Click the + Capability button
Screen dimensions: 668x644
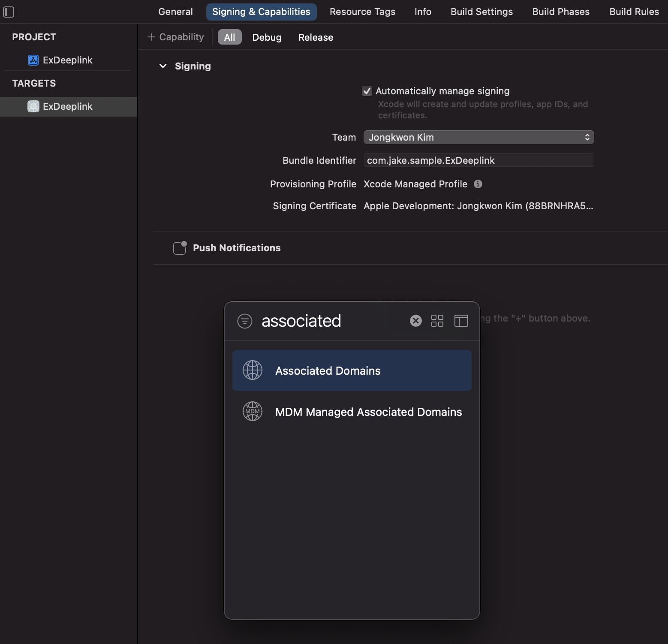pos(175,37)
